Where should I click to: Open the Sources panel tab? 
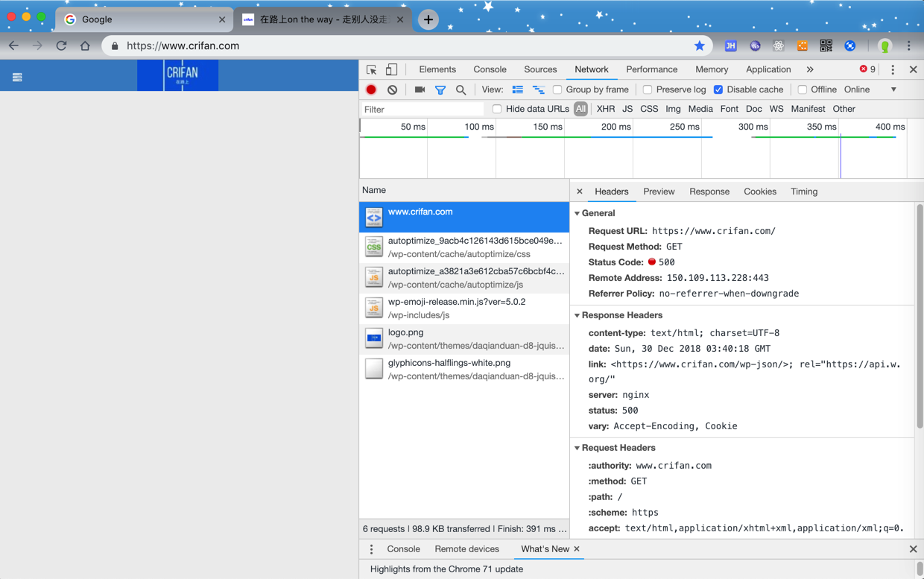(540, 69)
